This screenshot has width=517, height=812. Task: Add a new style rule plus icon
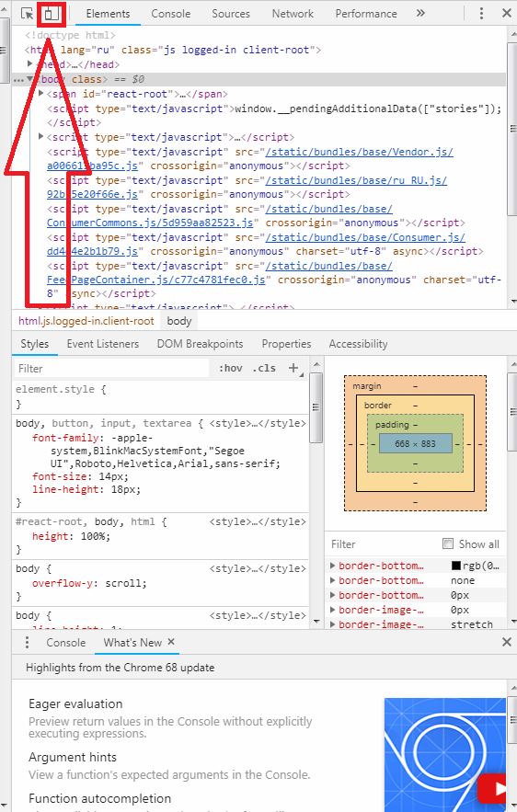coord(293,368)
